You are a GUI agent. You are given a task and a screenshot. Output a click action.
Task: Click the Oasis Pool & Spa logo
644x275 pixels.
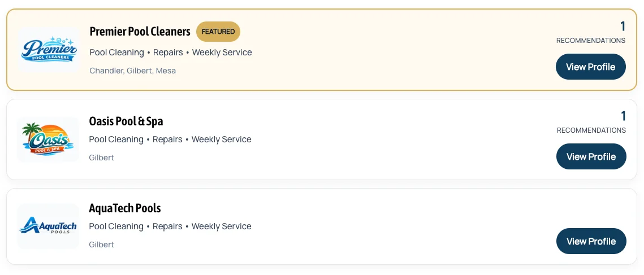48,139
